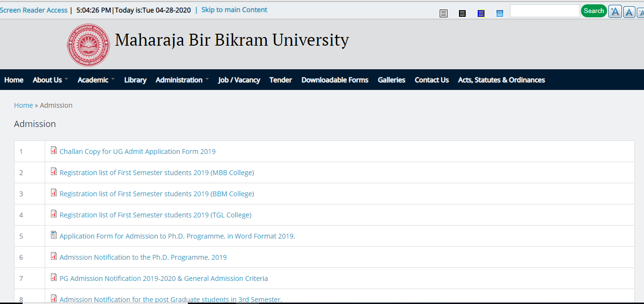The image size is (644, 304).
Task: Click the Maharaja Bir Bikram University logo
Action: [88, 45]
